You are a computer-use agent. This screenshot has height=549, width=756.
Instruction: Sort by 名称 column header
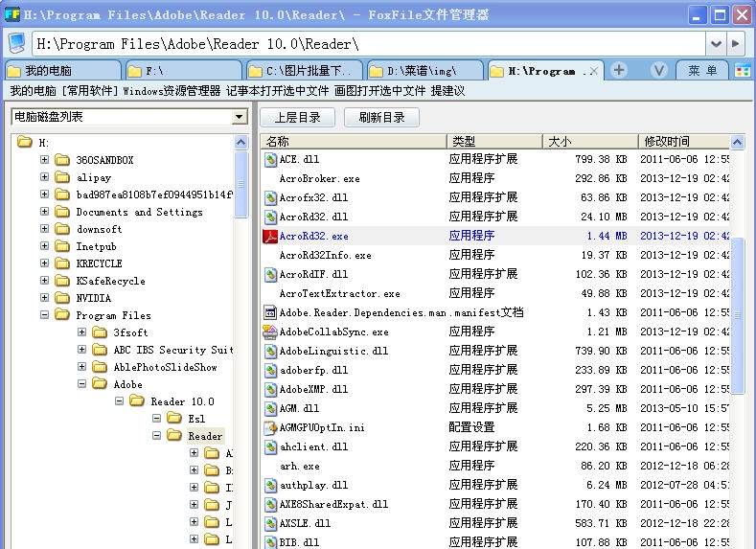point(354,141)
